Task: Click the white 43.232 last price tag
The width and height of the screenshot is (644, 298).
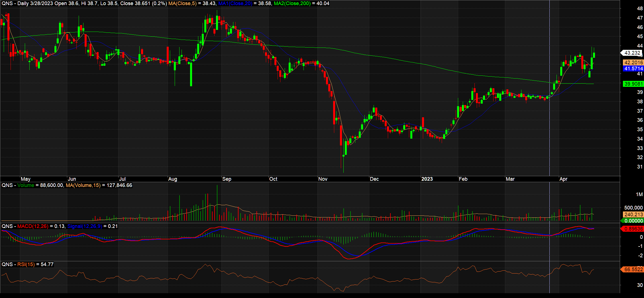Action: point(632,53)
